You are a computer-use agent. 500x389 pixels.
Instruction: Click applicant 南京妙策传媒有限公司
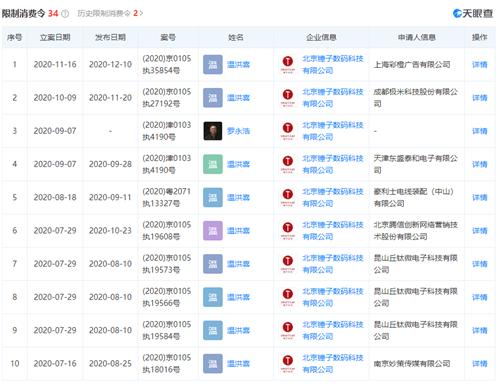(412, 363)
